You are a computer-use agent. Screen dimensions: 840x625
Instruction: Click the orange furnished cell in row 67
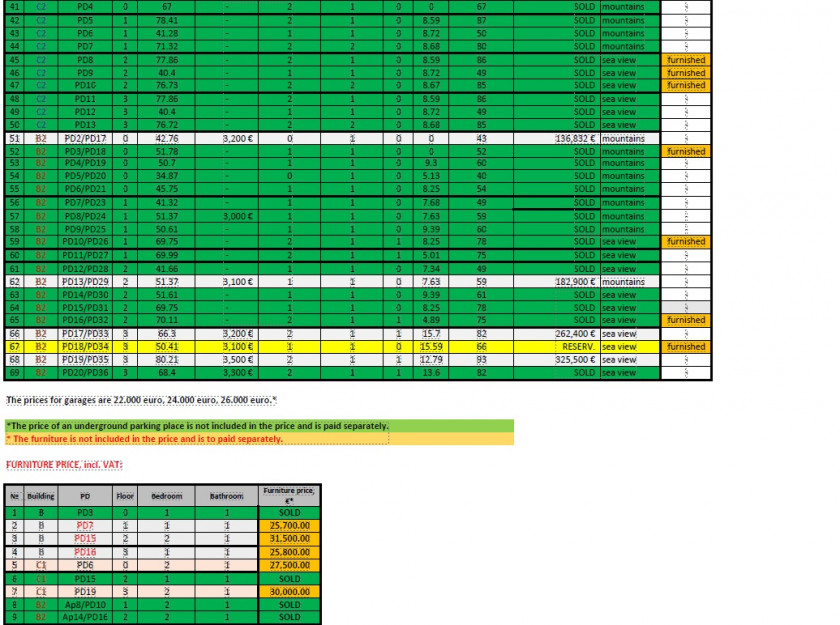pos(686,347)
